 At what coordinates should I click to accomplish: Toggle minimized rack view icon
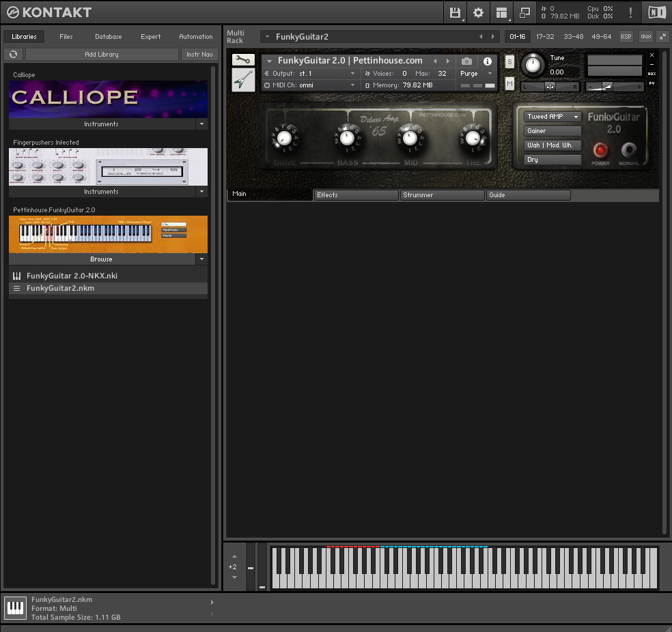(x=524, y=12)
